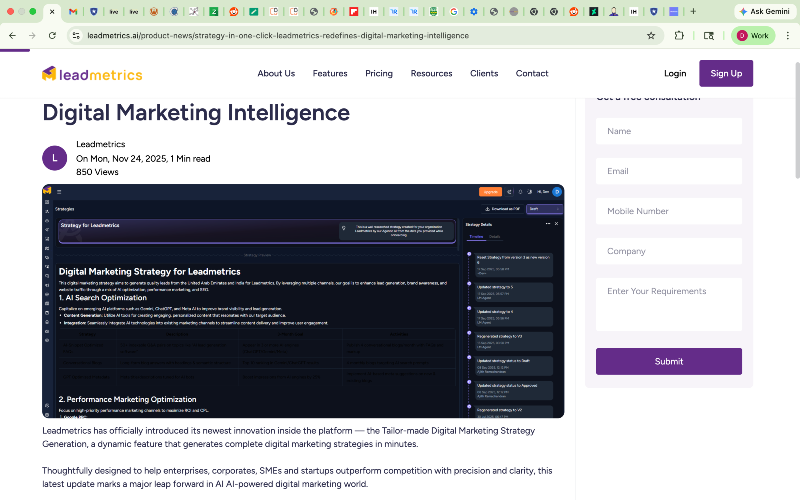
Task: Close the current active tab
Action: tap(52, 11)
